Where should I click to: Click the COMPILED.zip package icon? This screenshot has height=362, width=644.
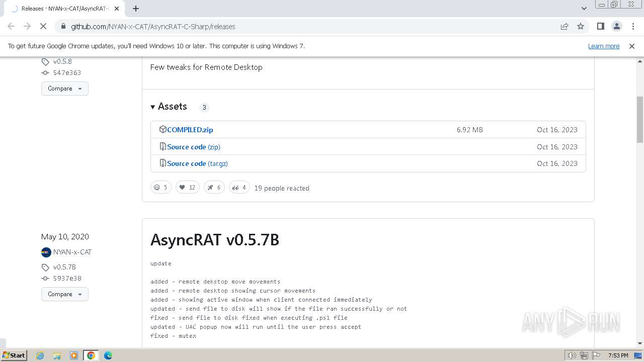click(163, 129)
